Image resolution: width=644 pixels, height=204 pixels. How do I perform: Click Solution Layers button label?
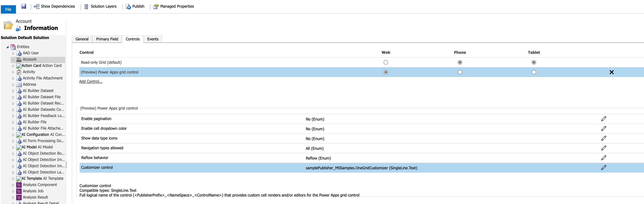pyautogui.click(x=104, y=6)
